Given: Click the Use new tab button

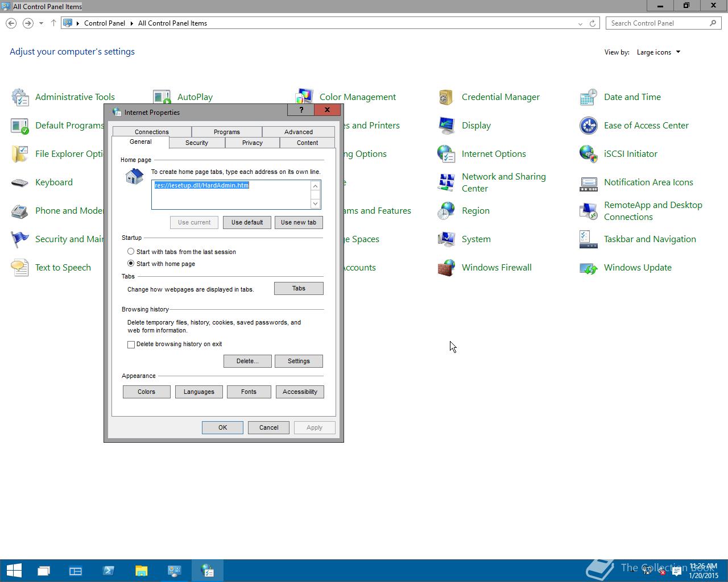Looking at the screenshot, I should (x=299, y=222).
